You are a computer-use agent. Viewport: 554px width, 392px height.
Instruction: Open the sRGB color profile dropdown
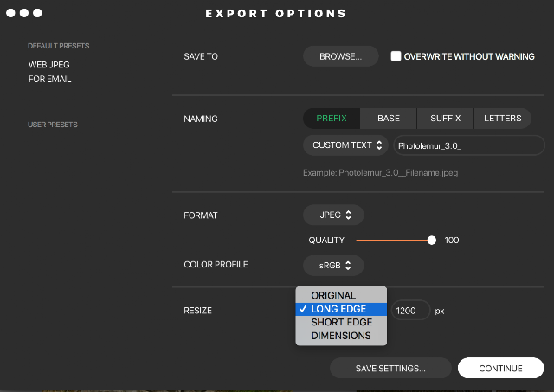(333, 265)
